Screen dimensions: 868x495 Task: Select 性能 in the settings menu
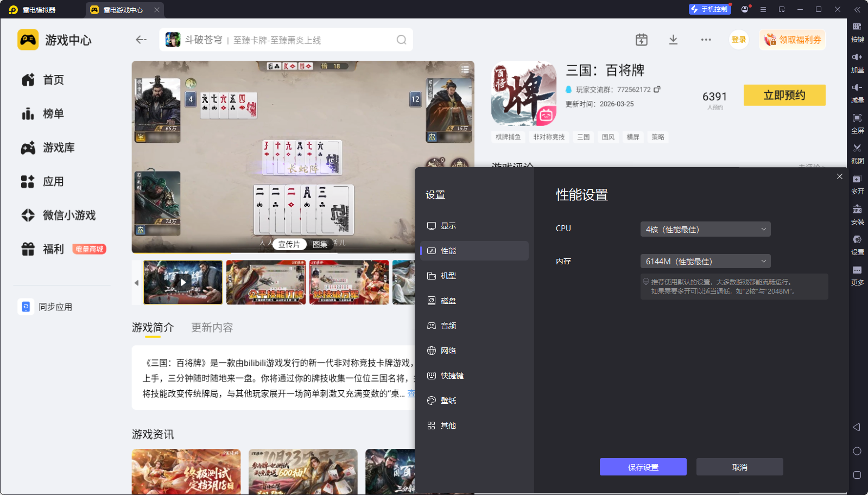474,251
